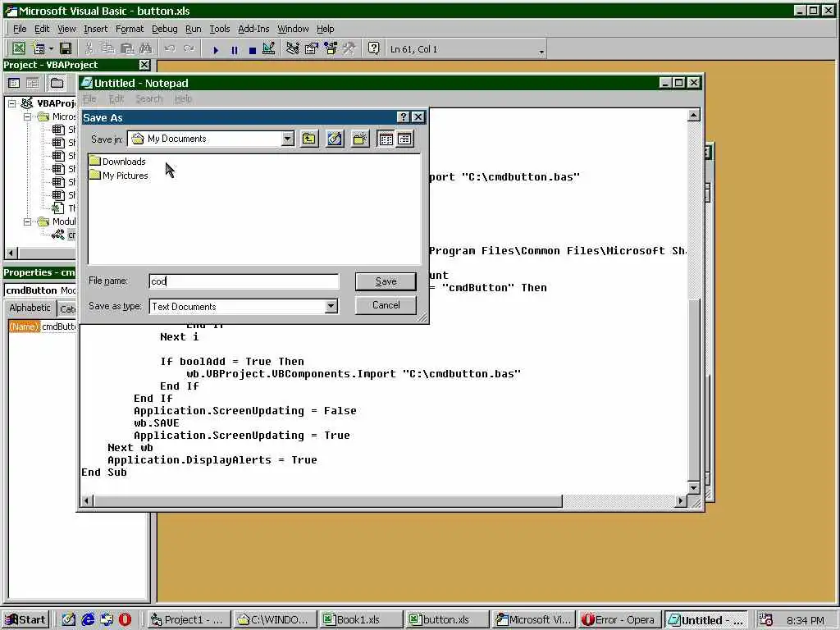Toggle Design Mode toolbar icon
The height and width of the screenshot is (630, 840).
point(269,48)
